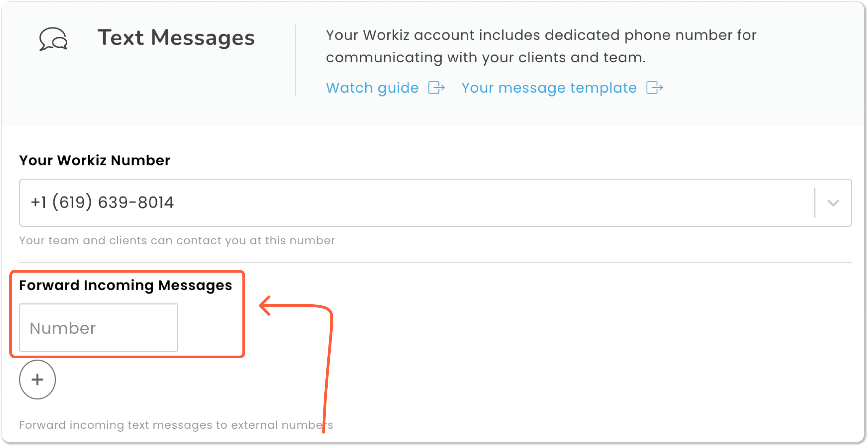Click the separator beside the dropdown chevron
This screenshot has width=868, height=446.
click(x=815, y=203)
